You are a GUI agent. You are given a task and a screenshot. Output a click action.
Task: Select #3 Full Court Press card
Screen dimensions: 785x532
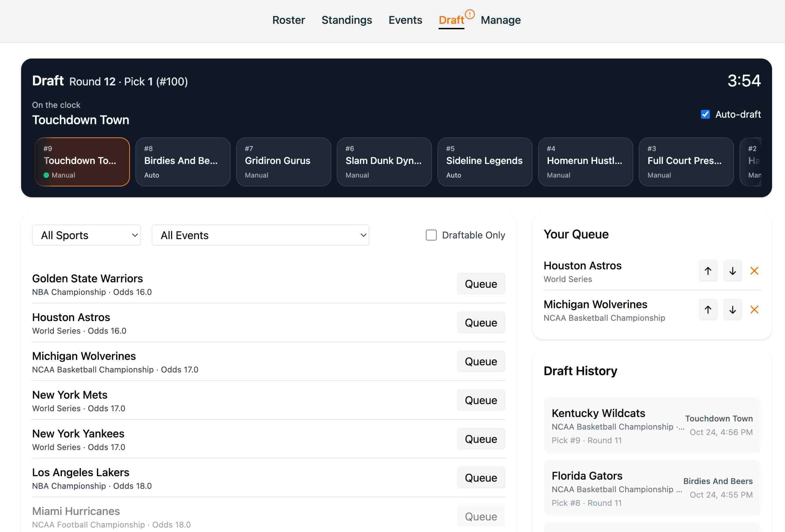point(686,162)
